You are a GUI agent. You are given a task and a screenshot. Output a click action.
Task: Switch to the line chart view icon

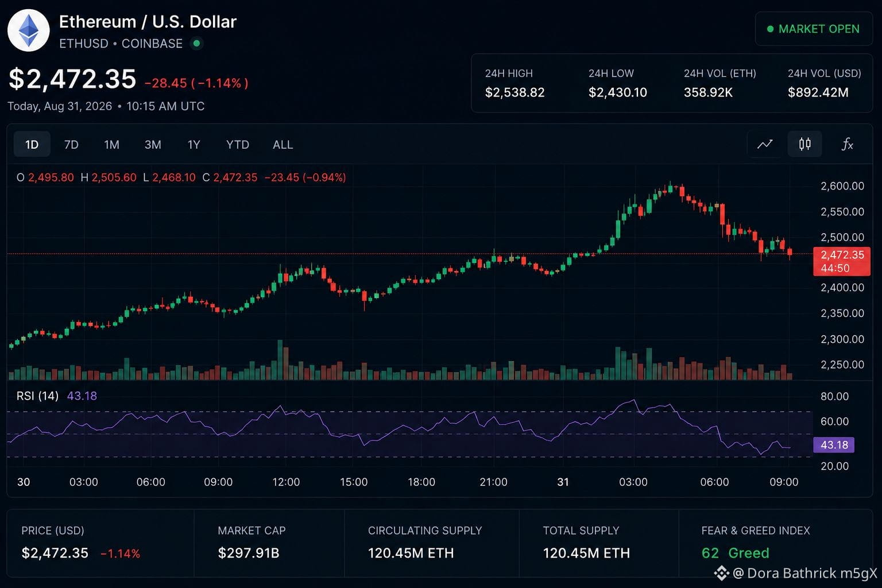pyautogui.click(x=765, y=144)
